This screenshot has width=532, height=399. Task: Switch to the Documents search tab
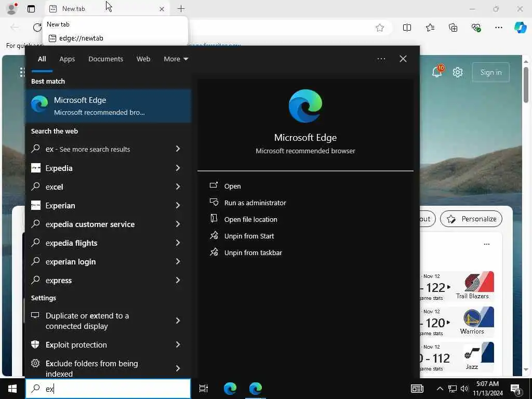tap(105, 59)
